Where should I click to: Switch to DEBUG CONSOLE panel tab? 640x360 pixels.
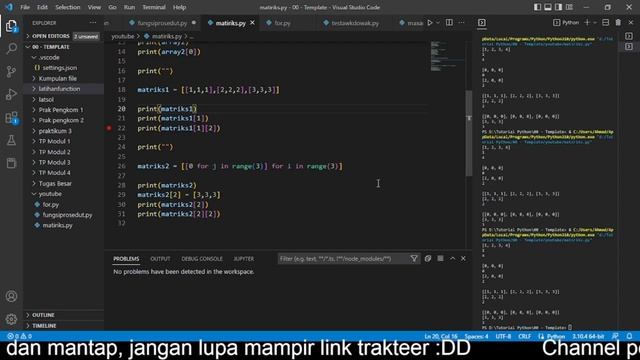(x=202, y=259)
